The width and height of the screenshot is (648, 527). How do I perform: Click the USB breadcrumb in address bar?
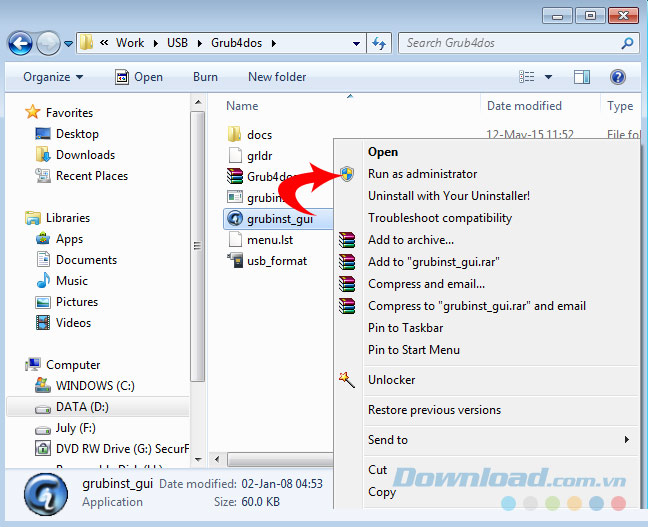pyautogui.click(x=179, y=43)
